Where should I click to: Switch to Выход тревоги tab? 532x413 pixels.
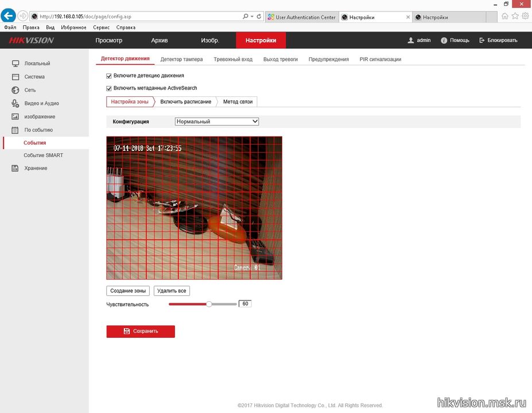(281, 59)
